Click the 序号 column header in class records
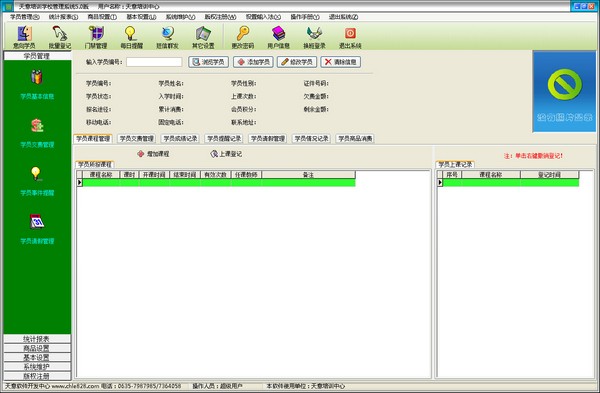This screenshot has width=600, height=393. [452, 174]
